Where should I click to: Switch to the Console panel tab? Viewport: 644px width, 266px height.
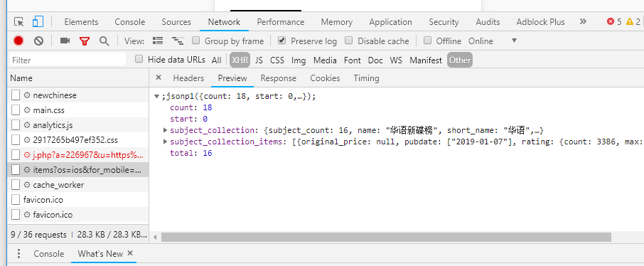click(x=130, y=22)
